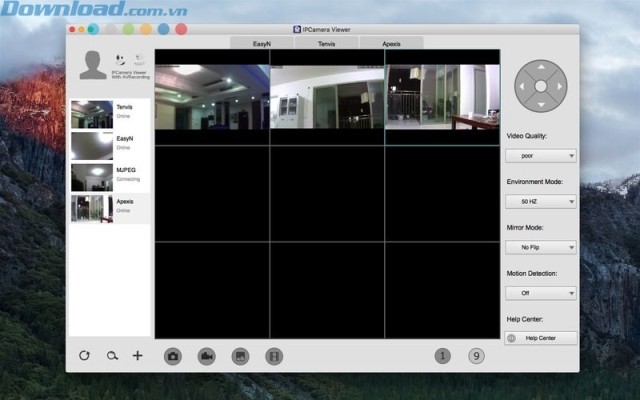
Task: Click the "Environment Mode:" label
Action: coord(535,182)
